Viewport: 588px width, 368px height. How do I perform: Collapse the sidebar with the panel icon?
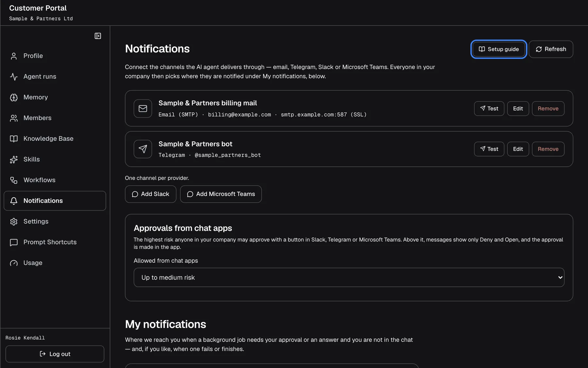(x=98, y=36)
